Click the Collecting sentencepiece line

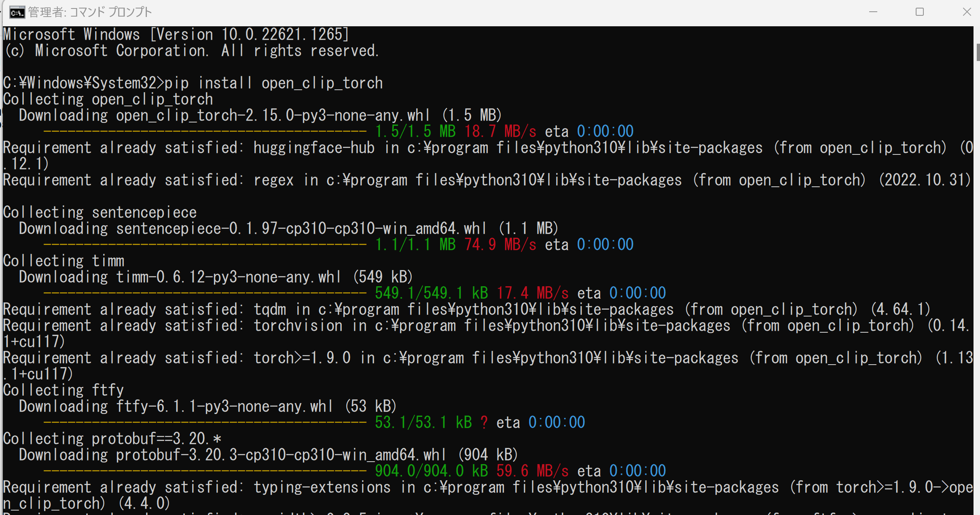coord(100,212)
